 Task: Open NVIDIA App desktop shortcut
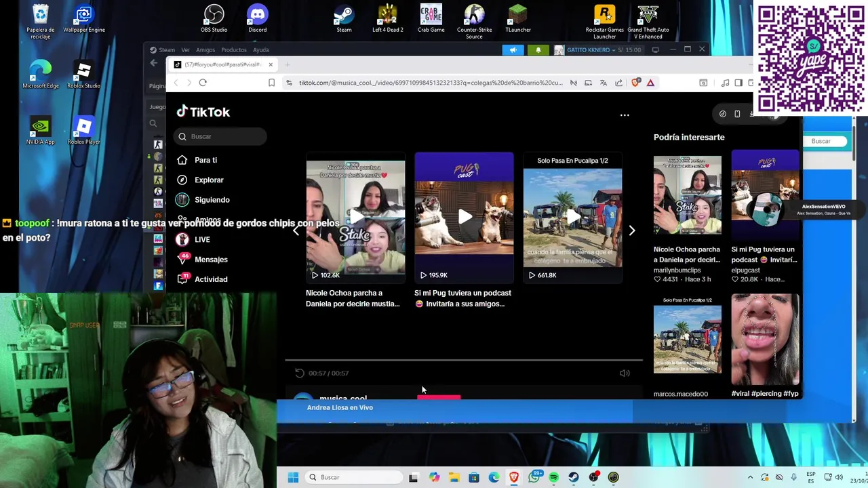point(40,131)
